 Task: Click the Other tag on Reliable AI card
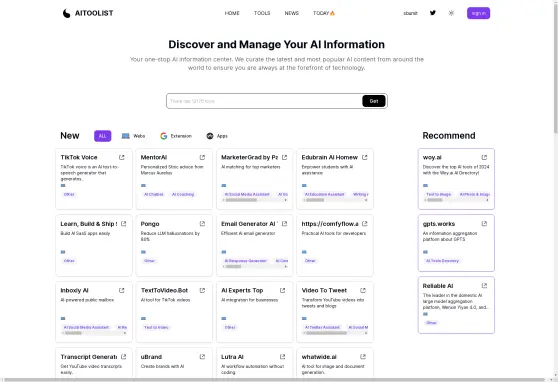pyautogui.click(x=431, y=323)
